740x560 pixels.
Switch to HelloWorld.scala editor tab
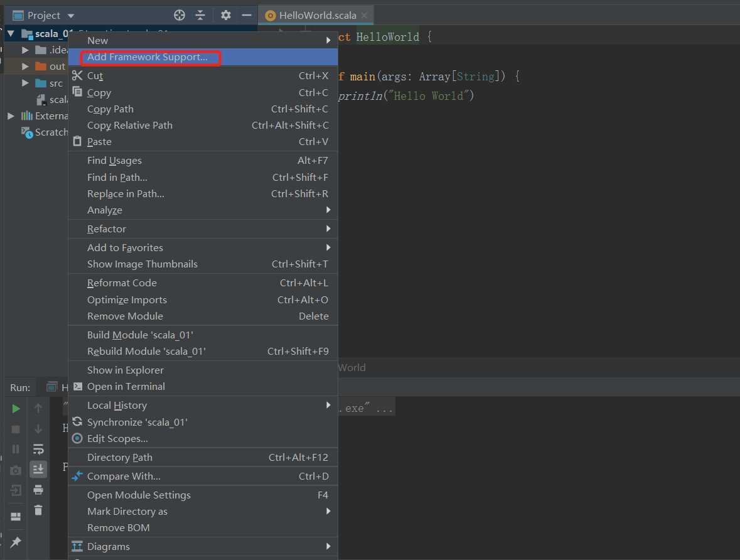pos(317,15)
